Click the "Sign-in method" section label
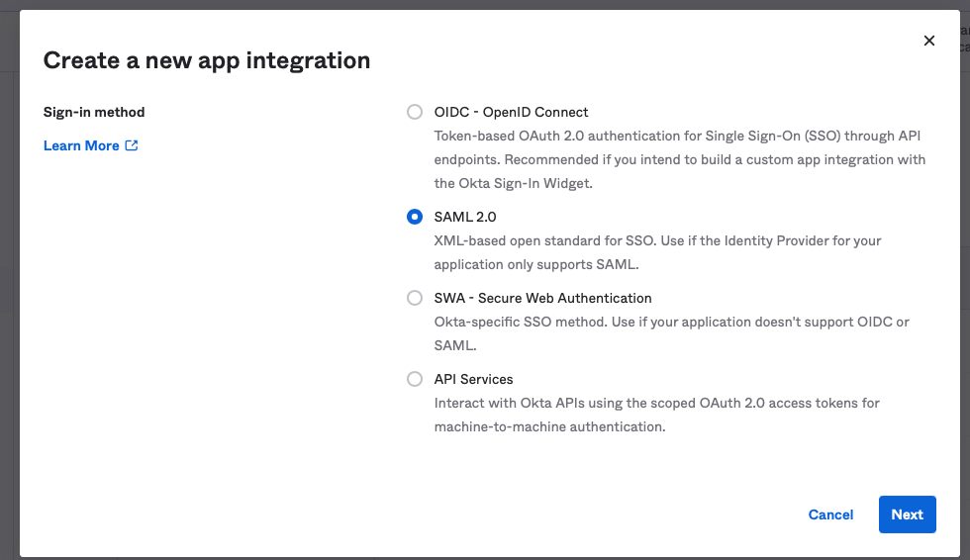 pos(94,112)
